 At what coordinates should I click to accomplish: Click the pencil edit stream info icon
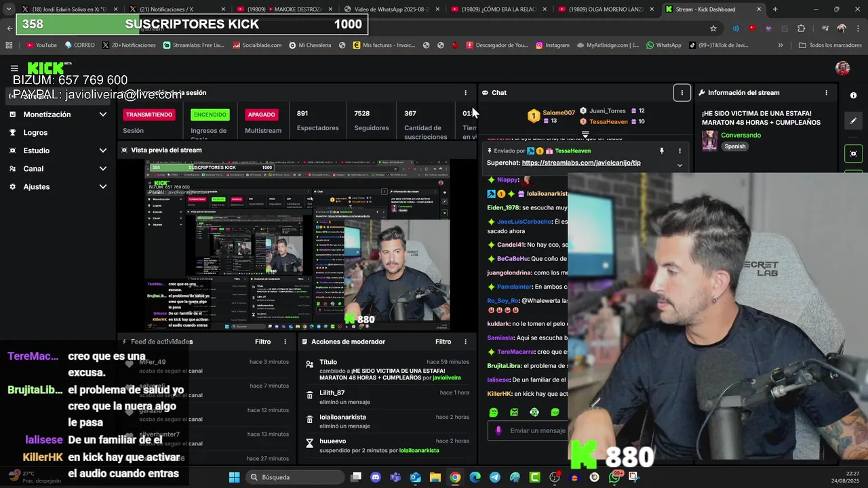point(853,121)
